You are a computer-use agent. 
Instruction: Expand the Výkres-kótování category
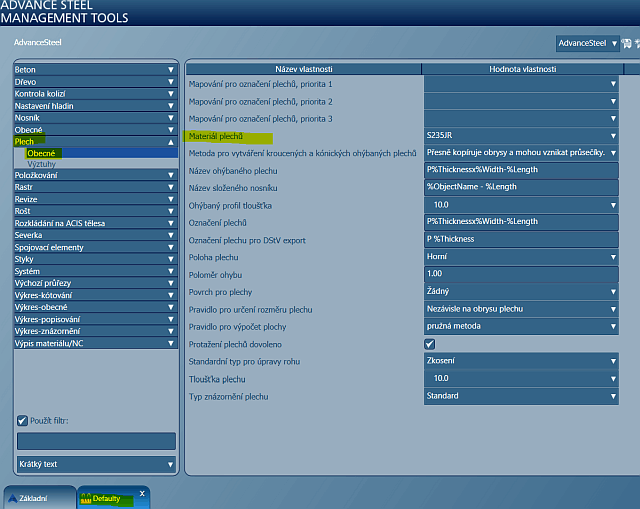(96, 295)
